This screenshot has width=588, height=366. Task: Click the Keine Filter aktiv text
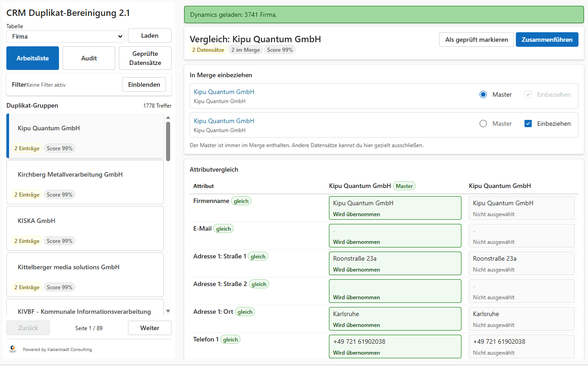46,85
